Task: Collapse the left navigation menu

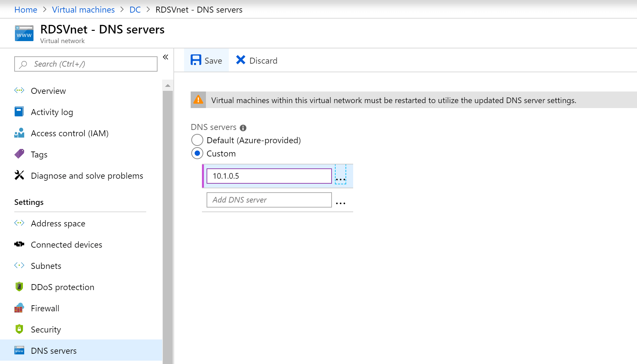Action: pos(165,57)
